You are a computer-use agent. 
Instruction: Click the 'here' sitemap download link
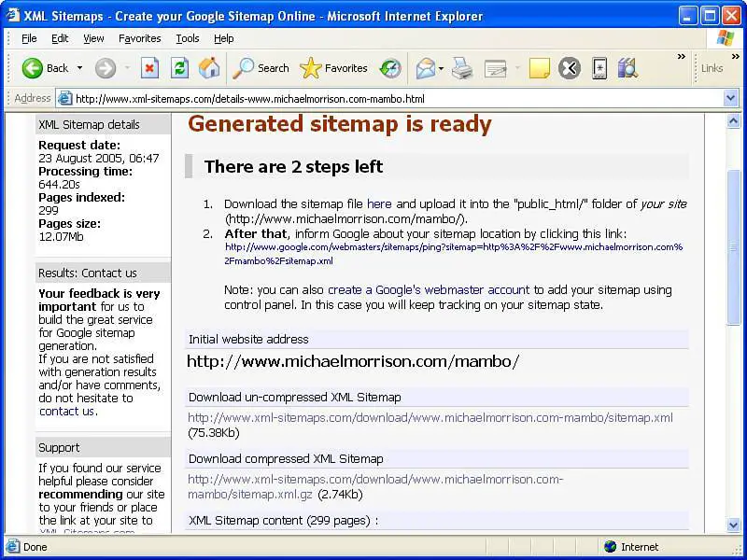click(379, 204)
